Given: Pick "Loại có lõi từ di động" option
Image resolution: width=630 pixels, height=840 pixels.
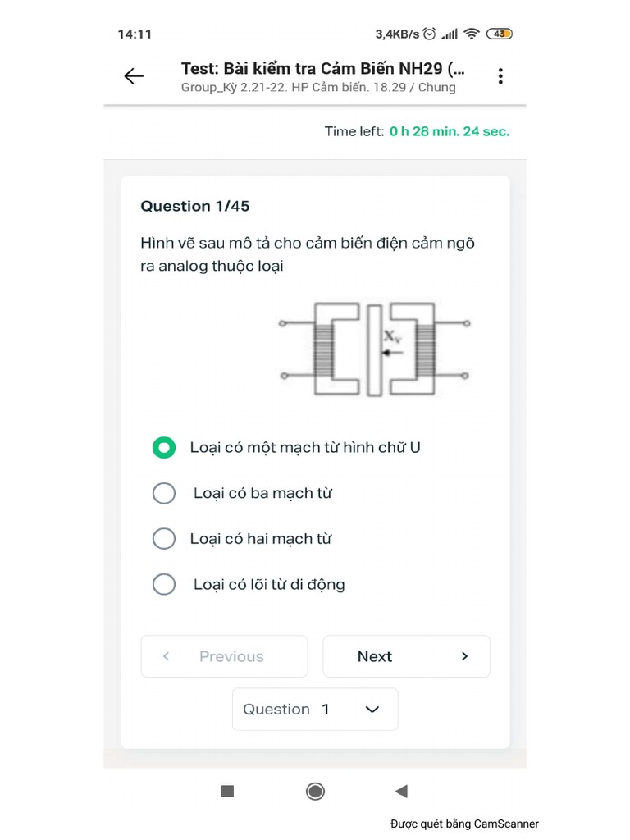Looking at the screenshot, I should pos(164,584).
